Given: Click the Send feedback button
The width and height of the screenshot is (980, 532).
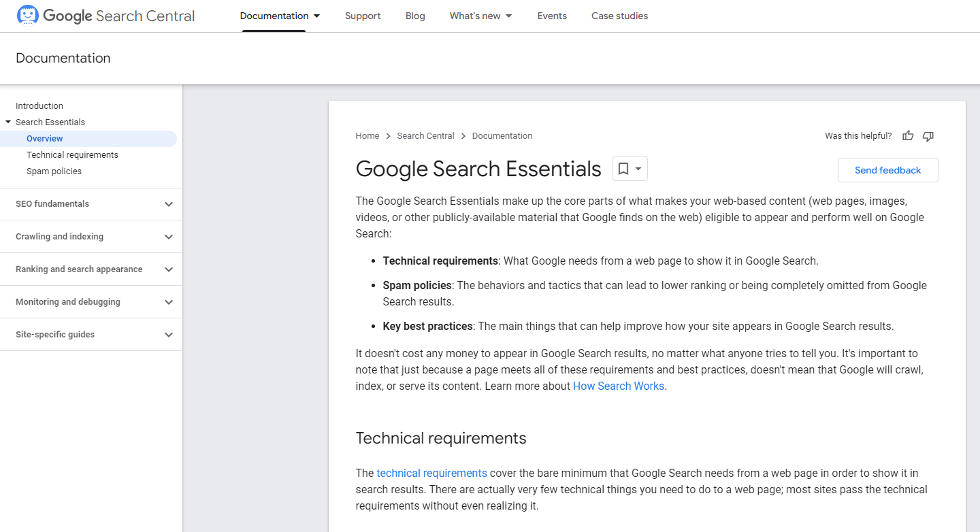Looking at the screenshot, I should tap(887, 170).
